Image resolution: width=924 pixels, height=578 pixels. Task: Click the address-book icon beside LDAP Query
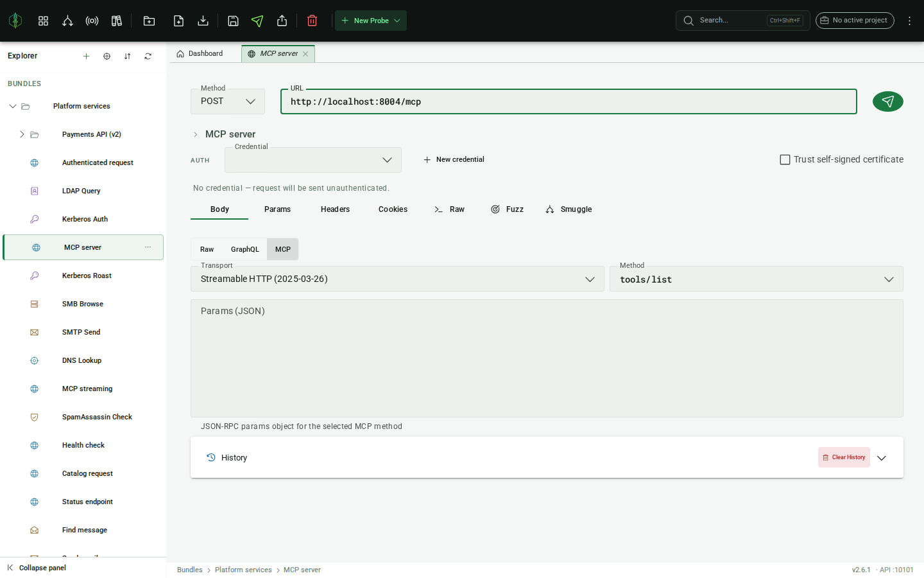click(35, 191)
